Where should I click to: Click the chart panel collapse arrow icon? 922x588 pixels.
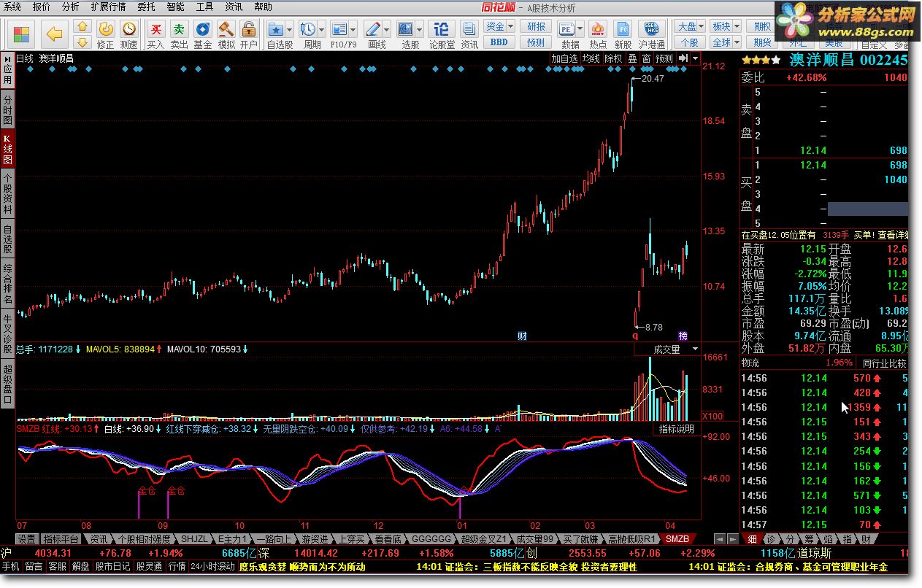tap(683, 58)
